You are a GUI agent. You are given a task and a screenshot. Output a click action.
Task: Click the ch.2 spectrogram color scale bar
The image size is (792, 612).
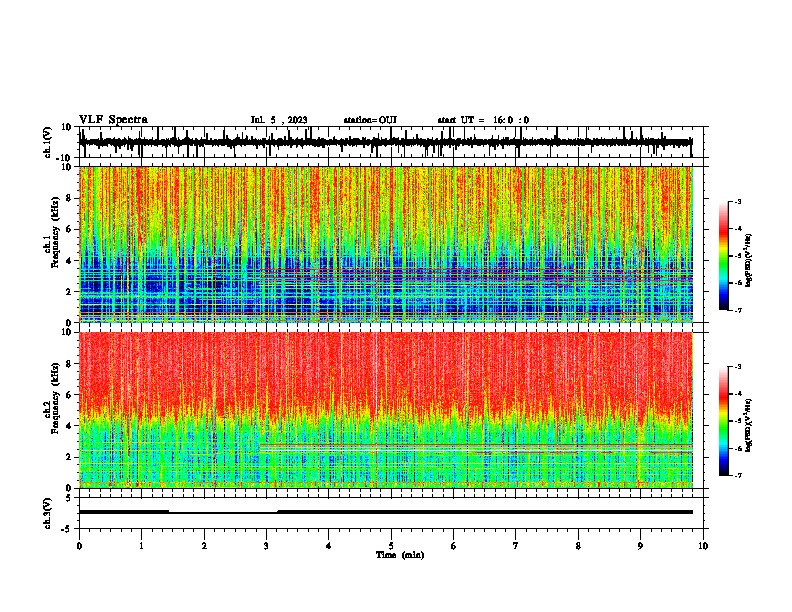(723, 421)
